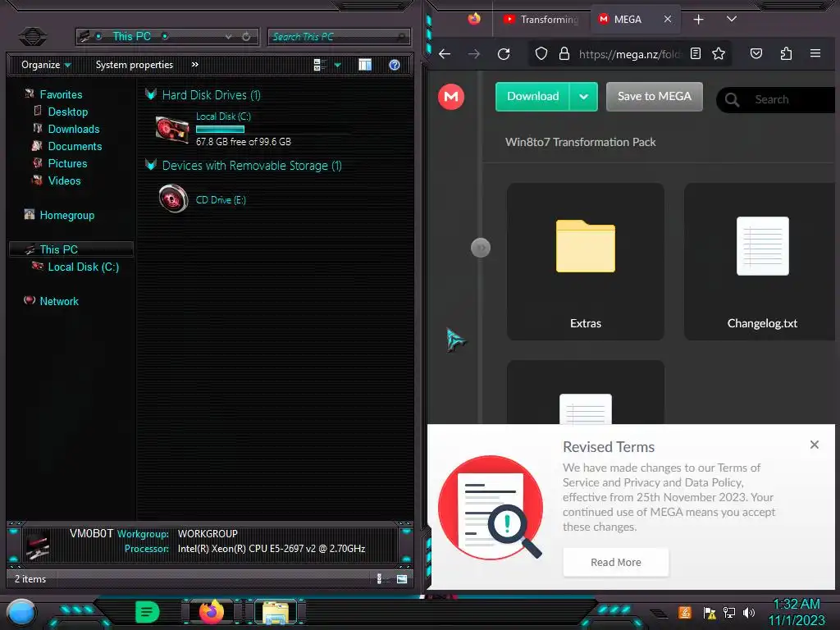
Task: Click System properties in Explorer toolbar
Action: (x=134, y=65)
